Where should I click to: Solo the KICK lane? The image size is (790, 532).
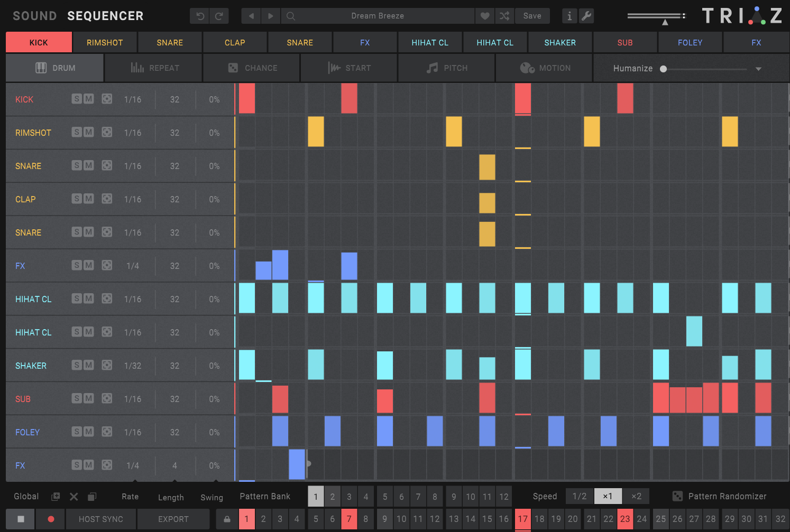(77, 99)
